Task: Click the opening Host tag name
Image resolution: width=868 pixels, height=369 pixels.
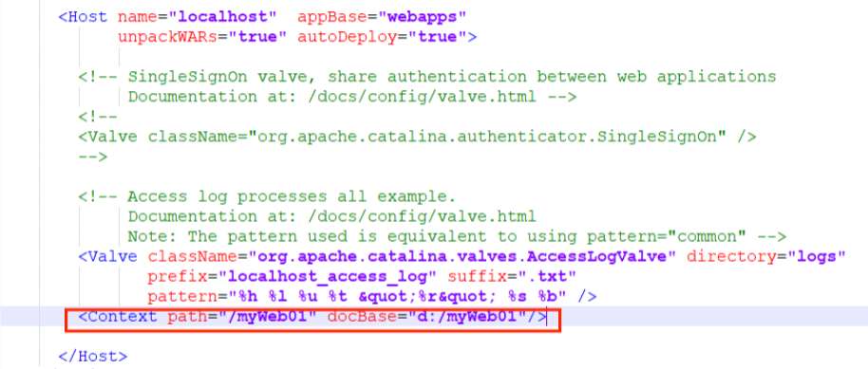Action: click(88, 16)
